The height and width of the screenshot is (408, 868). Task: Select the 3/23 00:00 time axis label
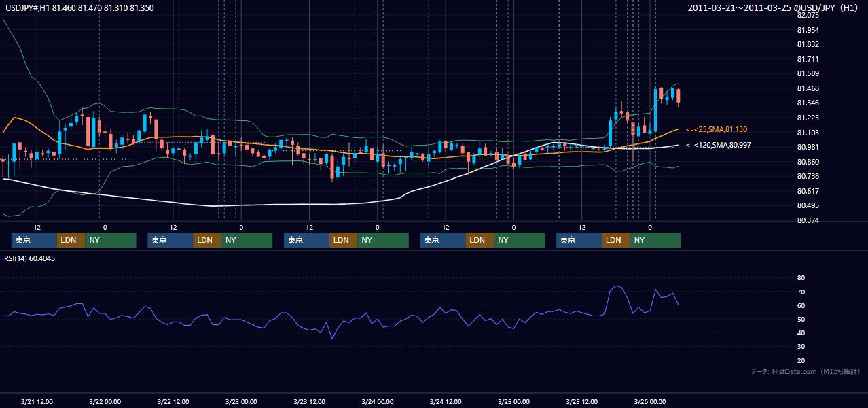point(241,401)
